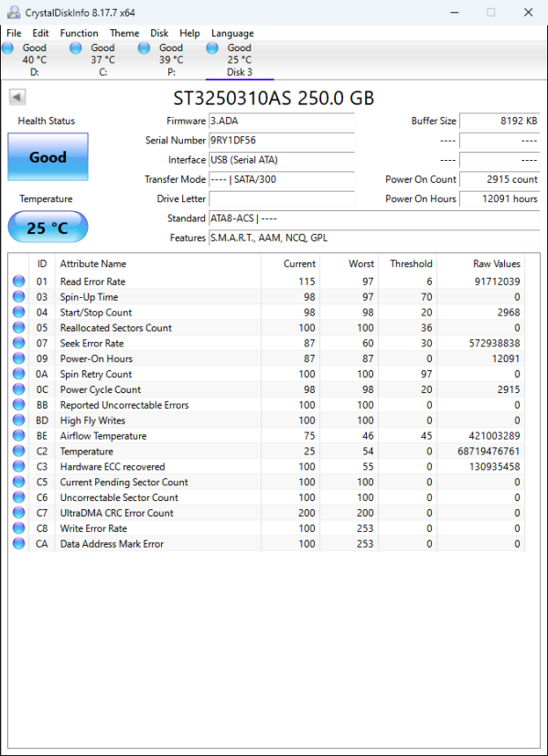The height and width of the screenshot is (756, 548).
Task: Click the 25 °C temperature button
Action: tap(48, 227)
